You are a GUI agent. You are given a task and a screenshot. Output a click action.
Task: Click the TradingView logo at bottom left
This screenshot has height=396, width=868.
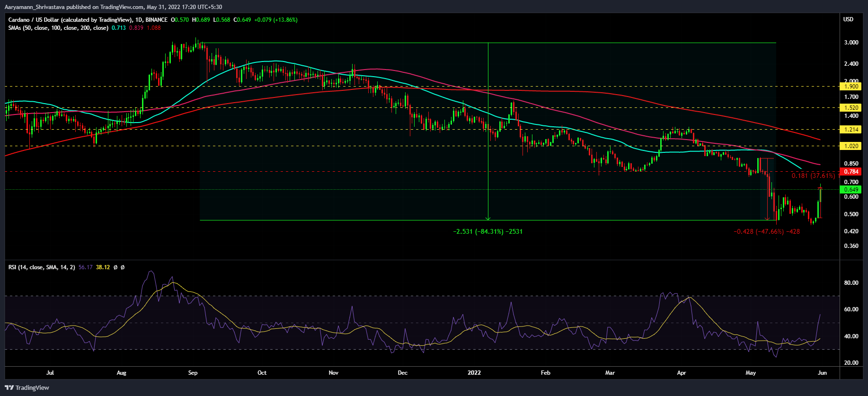(27, 387)
